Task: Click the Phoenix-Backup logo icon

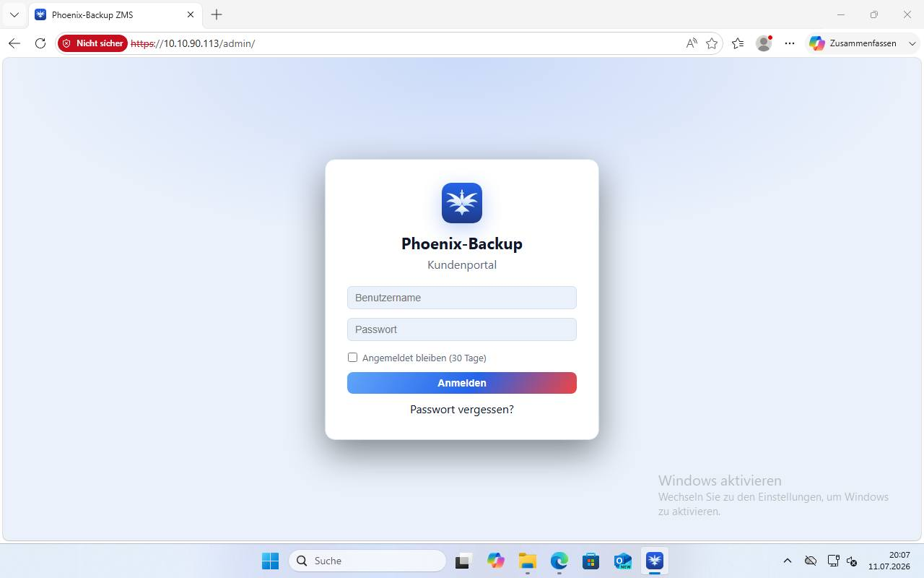Action: tap(462, 203)
